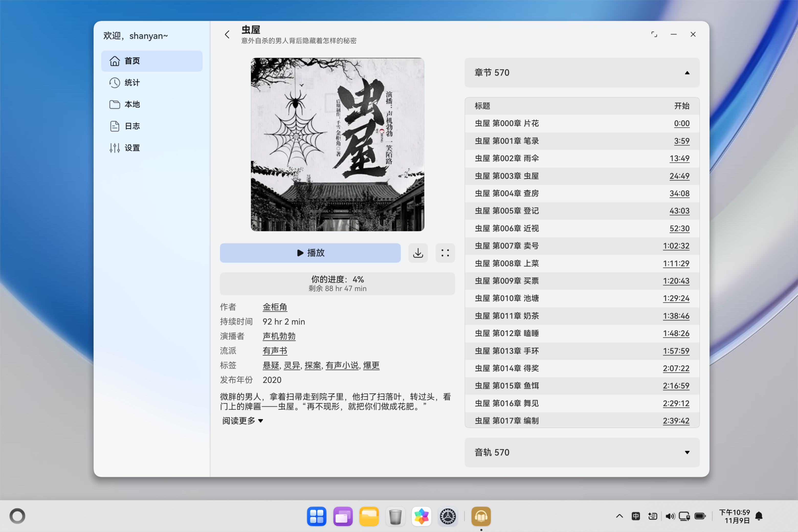Viewport: 798px width, 532px height.
Task: Jump to chapter start time 52:30
Action: [679, 228]
